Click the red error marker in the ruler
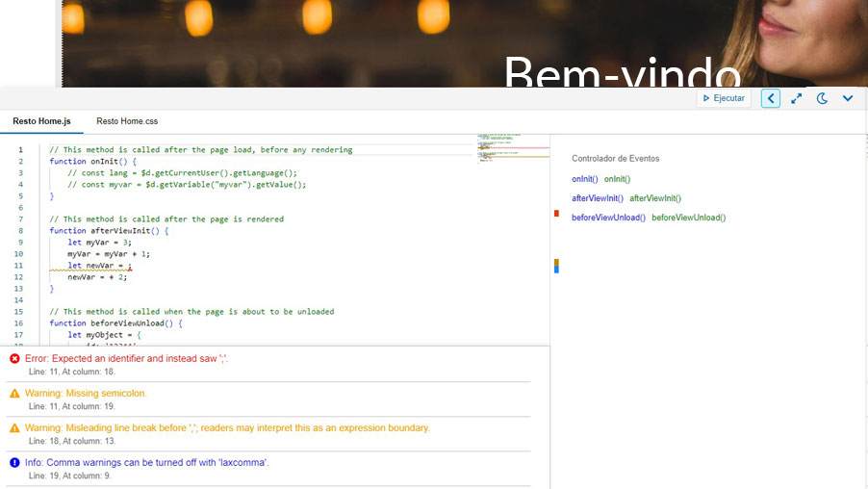868x489 pixels. click(556, 213)
